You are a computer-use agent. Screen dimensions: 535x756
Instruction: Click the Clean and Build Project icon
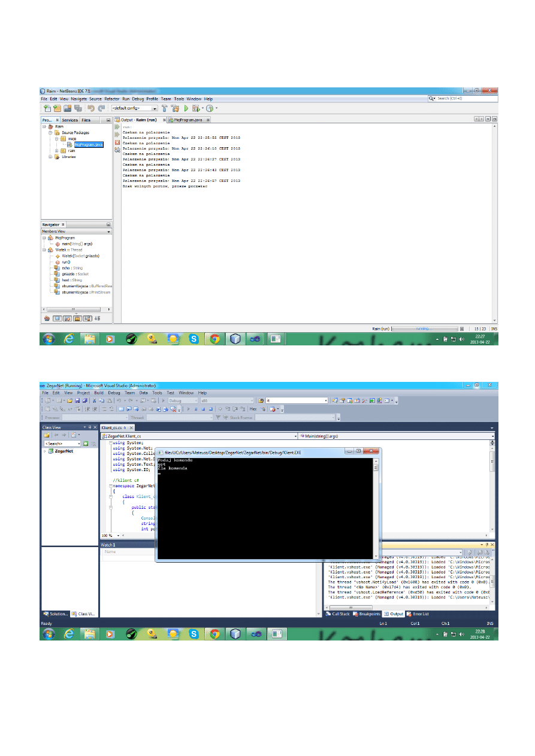point(176,108)
